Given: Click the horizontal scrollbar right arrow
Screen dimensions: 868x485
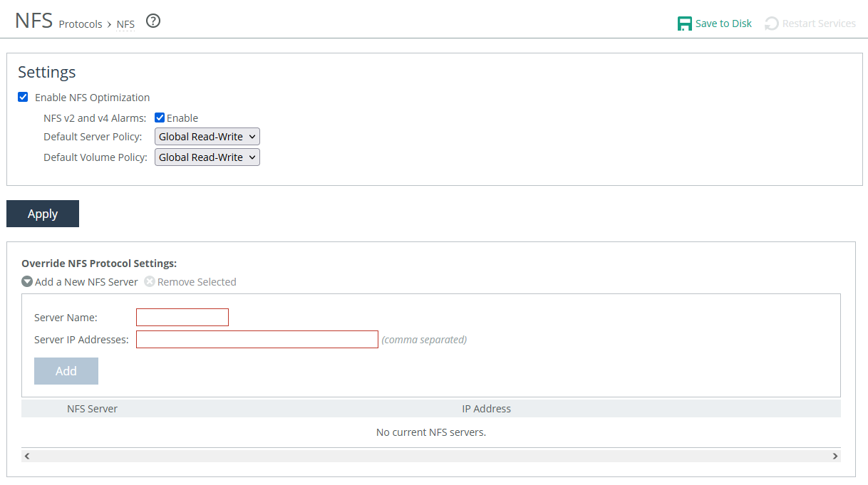Looking at the screenshot, I should [835, 455].
